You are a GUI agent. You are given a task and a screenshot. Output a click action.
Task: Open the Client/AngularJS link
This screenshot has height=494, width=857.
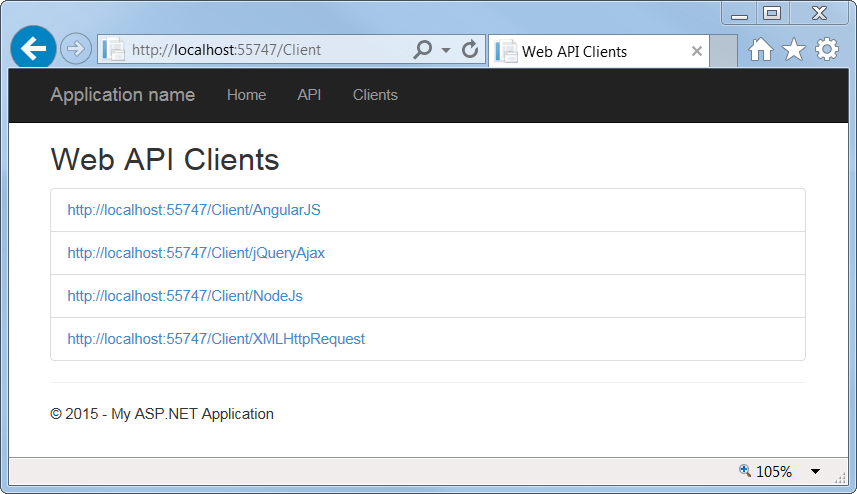(x=194, y=210)
